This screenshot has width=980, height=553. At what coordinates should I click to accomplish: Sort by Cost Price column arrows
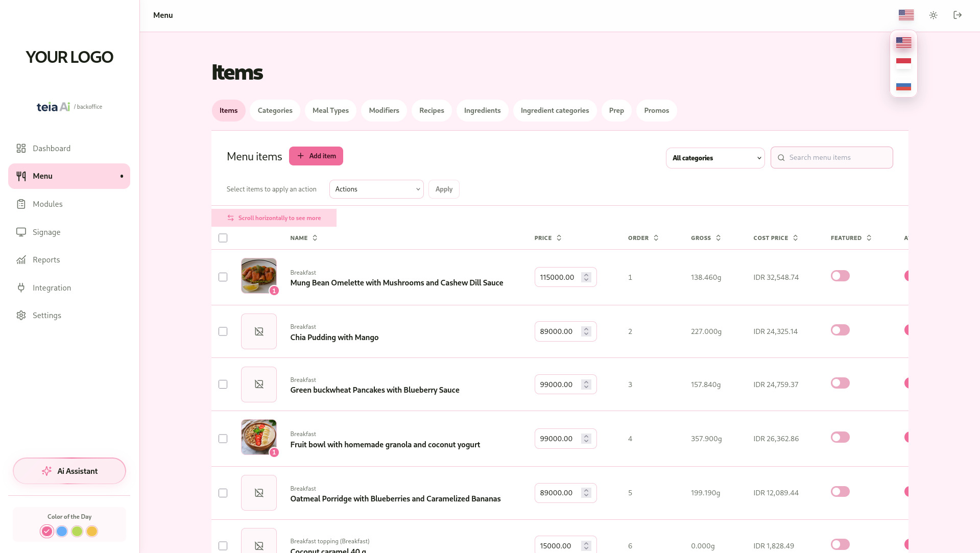tap(796, 238)
